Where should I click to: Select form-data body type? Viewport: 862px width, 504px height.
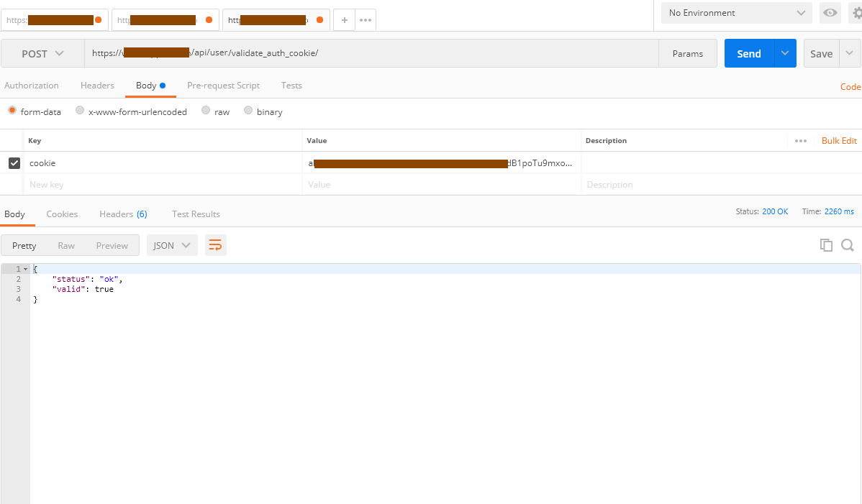tap(12, 110)
